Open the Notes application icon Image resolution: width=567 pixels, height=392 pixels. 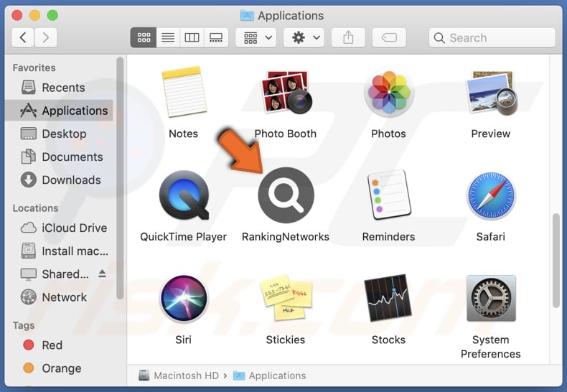coord(184,92)
